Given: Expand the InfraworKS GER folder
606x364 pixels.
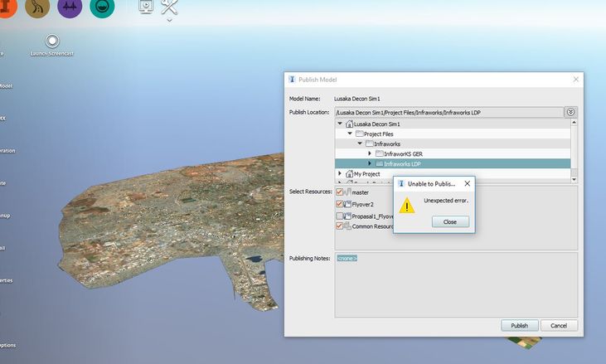Looking at the screenshot, I should pos(370,153).
